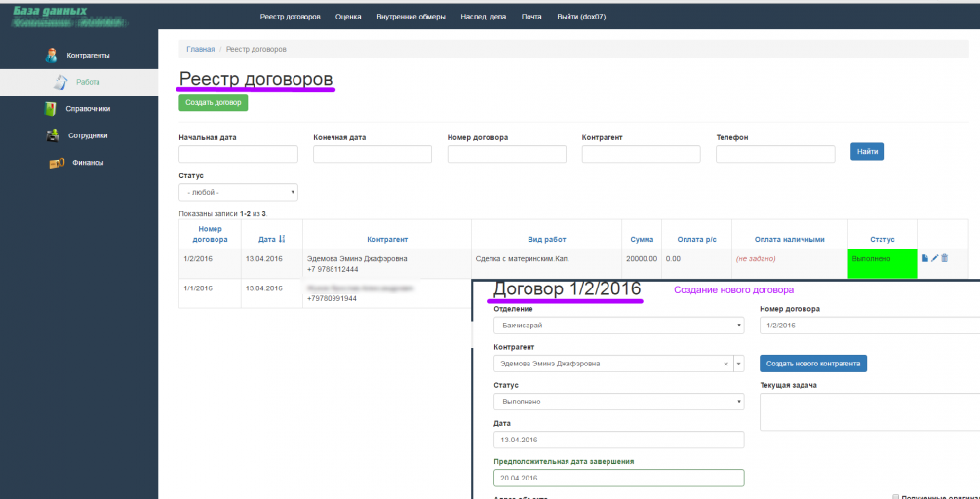Go to Внутренние обмеры in the top menu

411,17
